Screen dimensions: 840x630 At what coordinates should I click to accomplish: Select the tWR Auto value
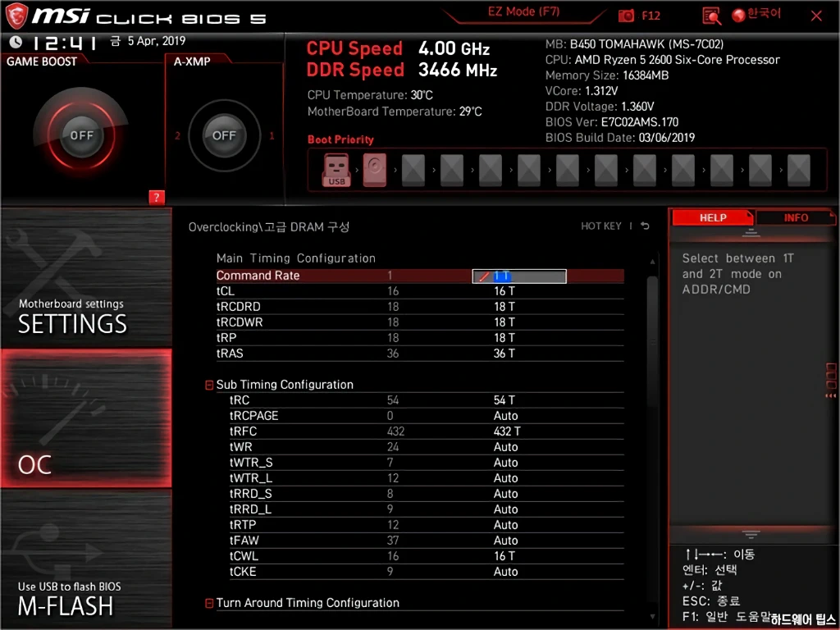[x=505, y=447]
